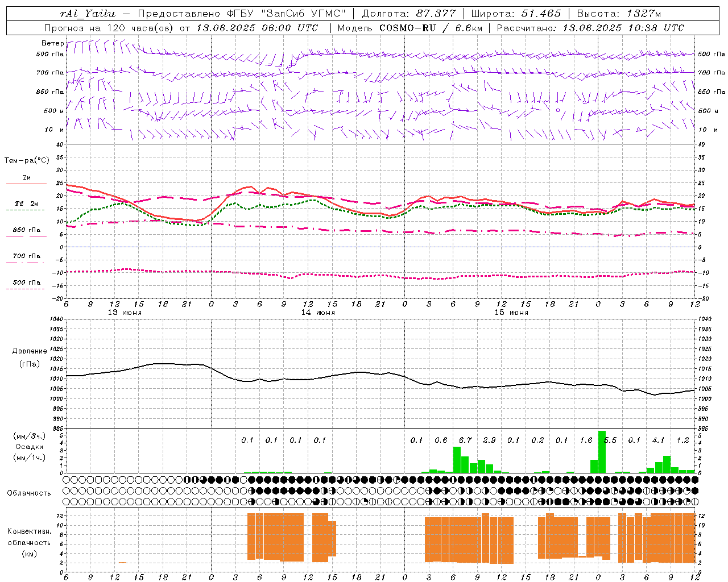This screenshot has width=728, height=582.
Task: Click the '15 июня' date label
Action: (511, 312)
